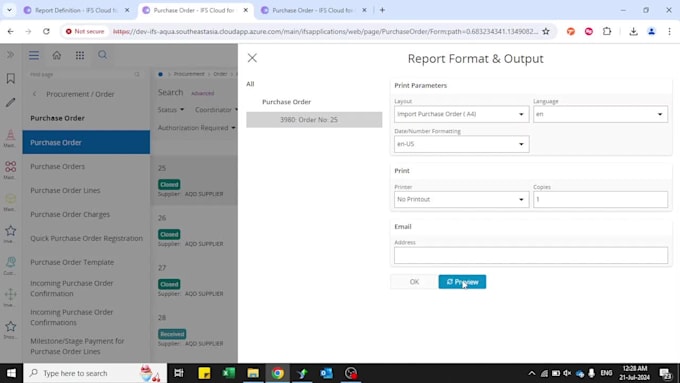The width and height of the screenshot is (680, 383).
Task: Click the browser back arrow
Action: coord(10,31)
